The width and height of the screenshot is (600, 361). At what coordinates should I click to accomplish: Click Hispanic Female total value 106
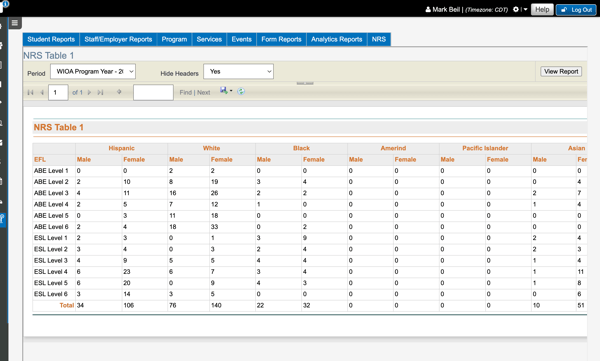pos(129,305)
